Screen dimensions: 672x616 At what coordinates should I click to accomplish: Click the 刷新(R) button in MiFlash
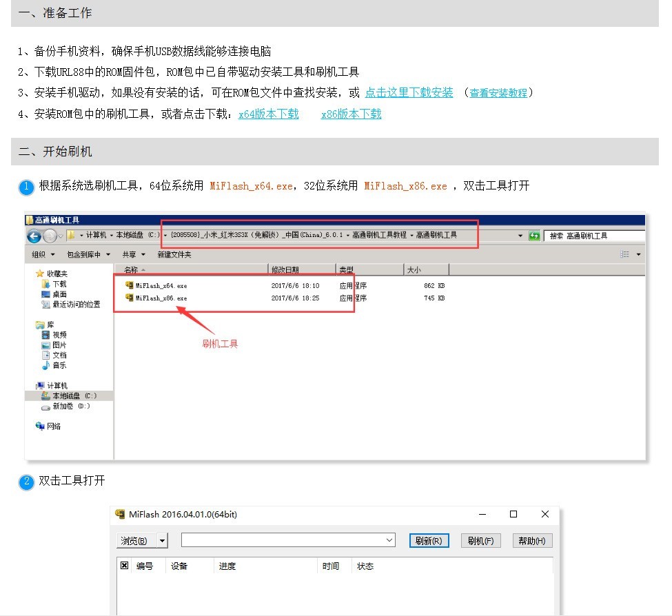(x=429, y=540)
